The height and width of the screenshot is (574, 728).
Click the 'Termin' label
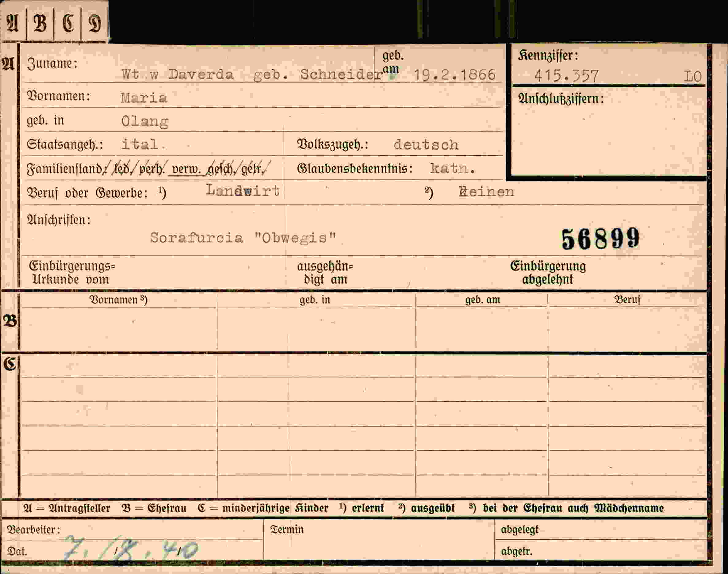click(x=287, y=530)
